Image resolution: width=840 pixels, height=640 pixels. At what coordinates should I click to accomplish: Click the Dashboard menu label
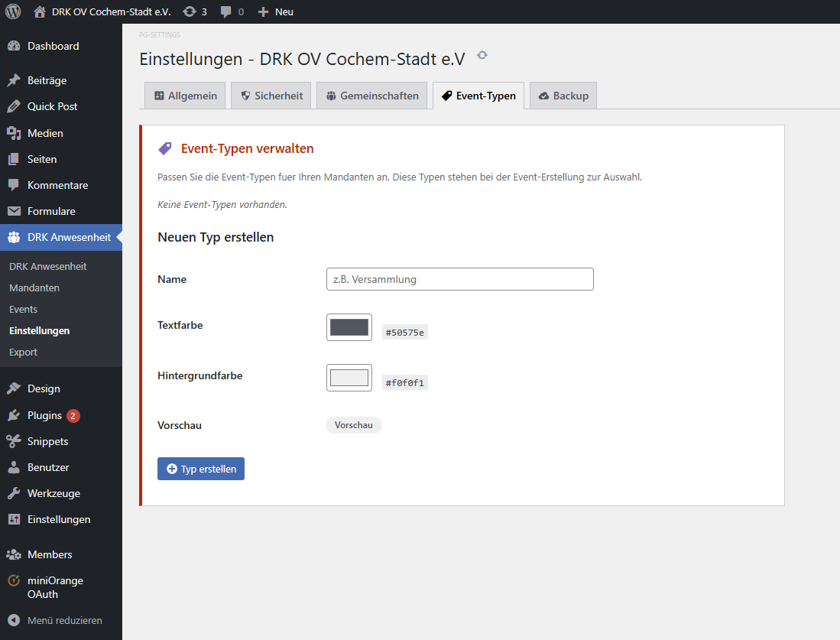pyautogui.click(x=53, y=46)
